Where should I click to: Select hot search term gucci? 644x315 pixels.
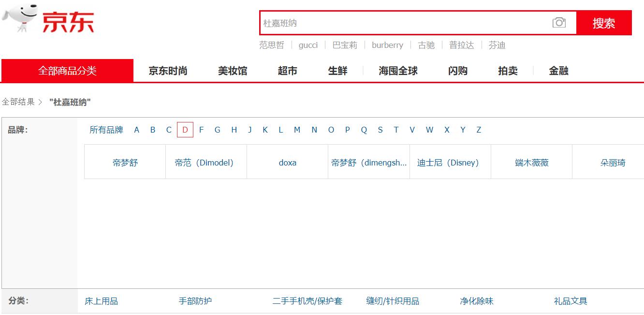308,45
